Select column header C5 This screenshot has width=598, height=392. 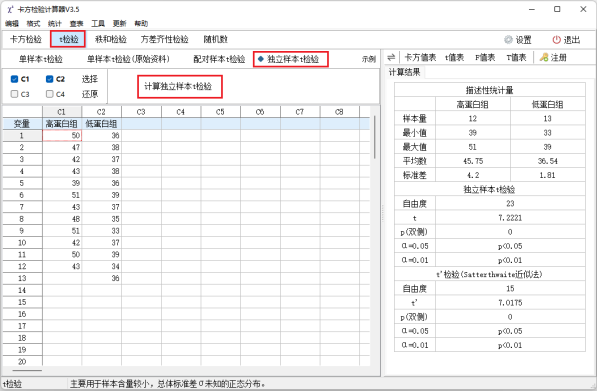coord(220,112)
